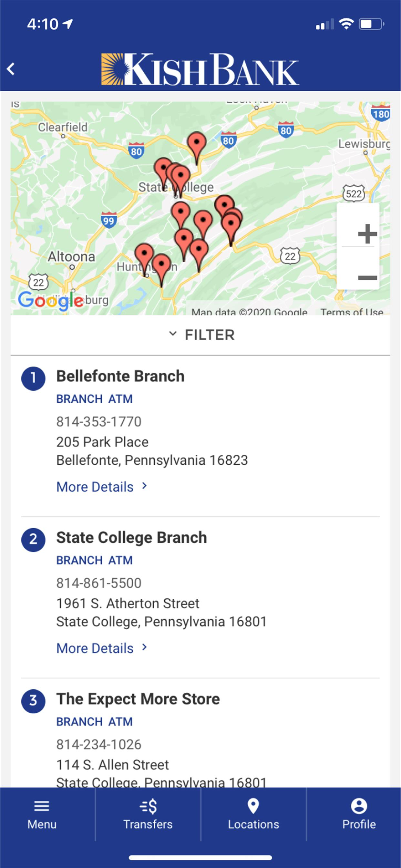This screenshot has width=401, height=868.
Task: Tap the numbered badge 1 icon
Action: click(x=33, y=378)
